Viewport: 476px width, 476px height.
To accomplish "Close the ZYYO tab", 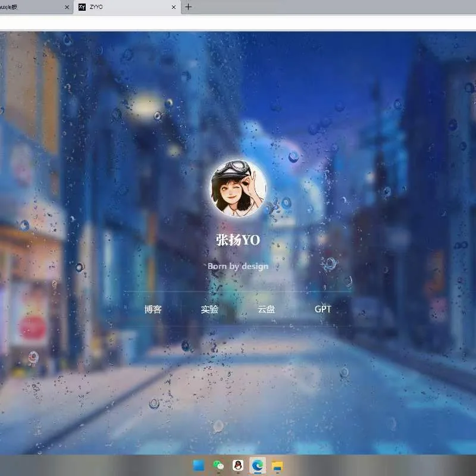I will pos(174,7).
